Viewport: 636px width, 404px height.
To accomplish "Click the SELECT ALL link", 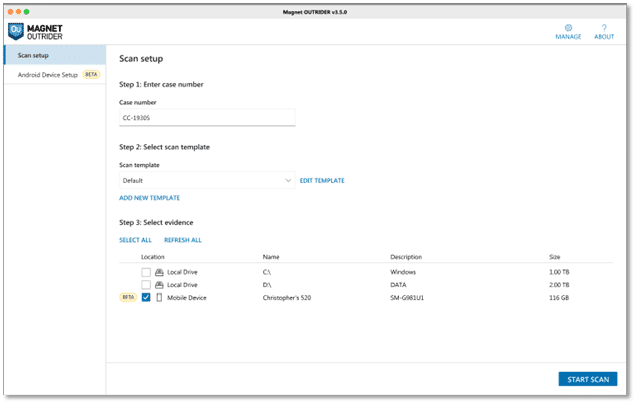I will (135, 240).
